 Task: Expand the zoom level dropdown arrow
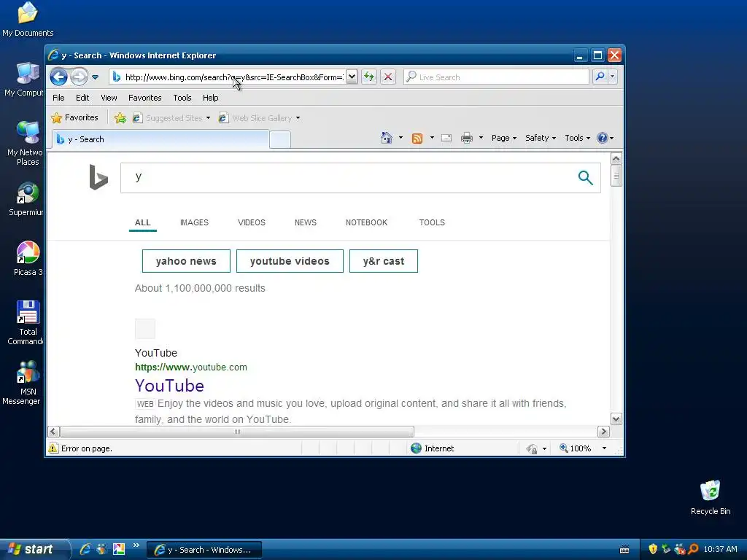coord(605,448)
